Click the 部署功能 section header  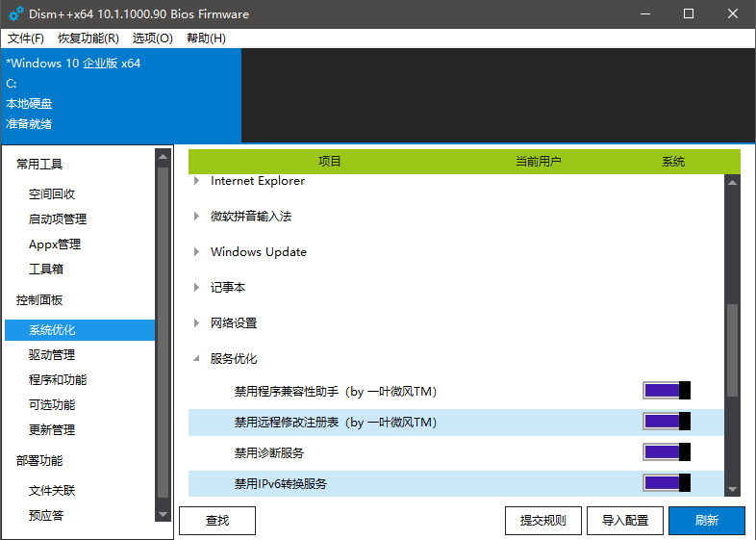click(39, 461)
